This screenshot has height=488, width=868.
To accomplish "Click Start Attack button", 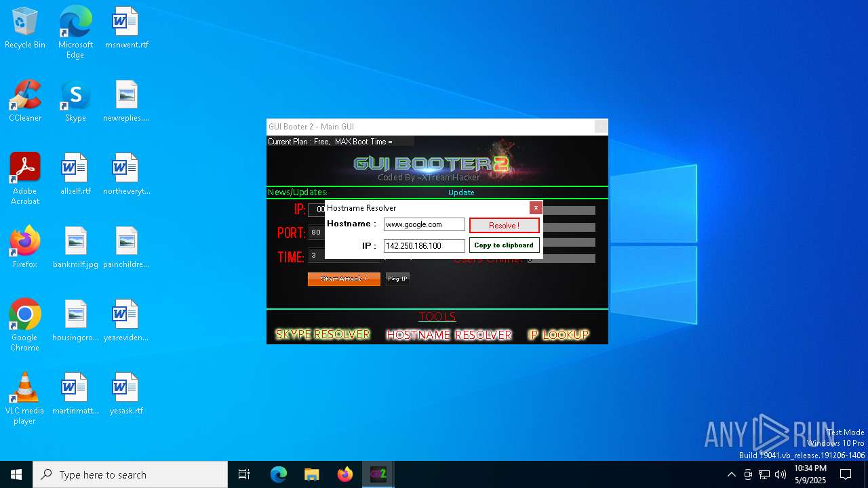I will (344, 279).
